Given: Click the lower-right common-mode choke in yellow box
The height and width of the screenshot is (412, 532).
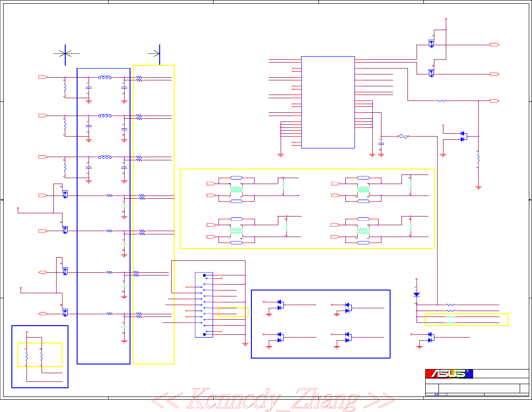Looking at the screenshot, I should click(363, 231).
